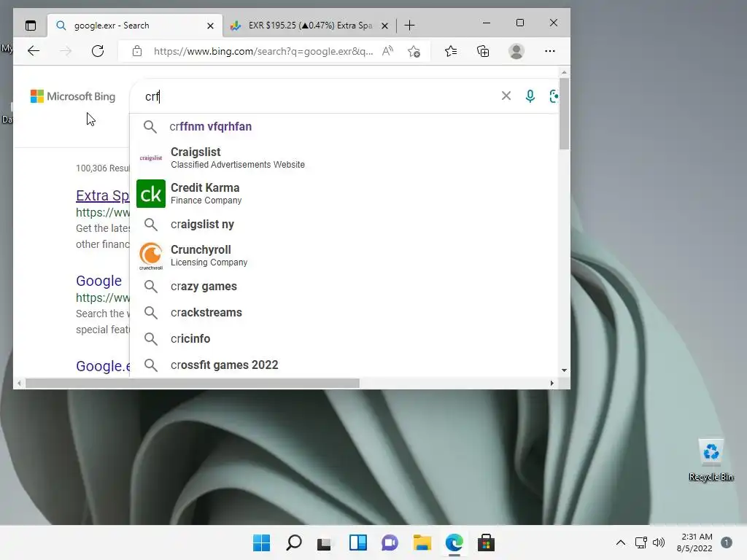Open the browser profile avatar
The height and width of the screenshot is (560, 747).
[x=516, y=51]
